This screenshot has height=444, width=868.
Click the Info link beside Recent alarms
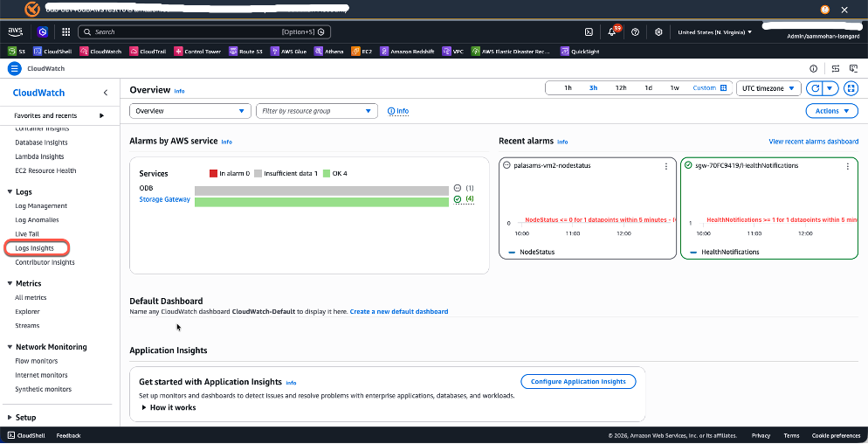coord(562,142)
